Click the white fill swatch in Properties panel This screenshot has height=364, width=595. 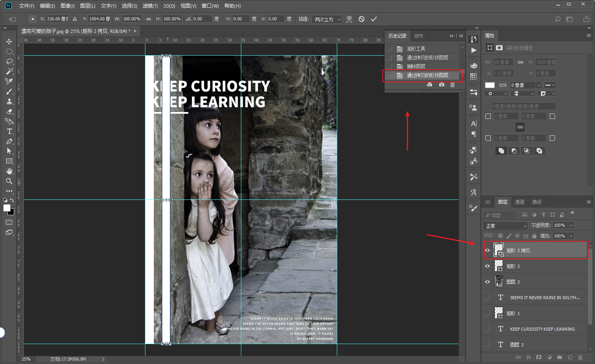point(490,85)
